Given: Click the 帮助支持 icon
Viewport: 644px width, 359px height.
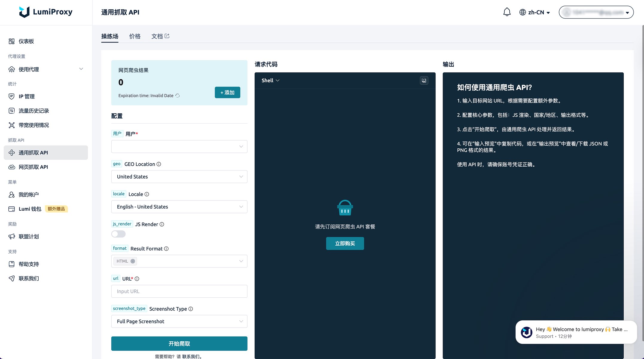Looking at the screenshot, I should [12, 264].
